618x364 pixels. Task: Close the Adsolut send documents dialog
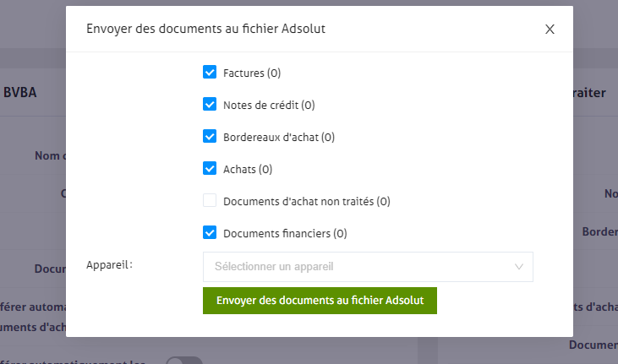click(x=550, y=29)
